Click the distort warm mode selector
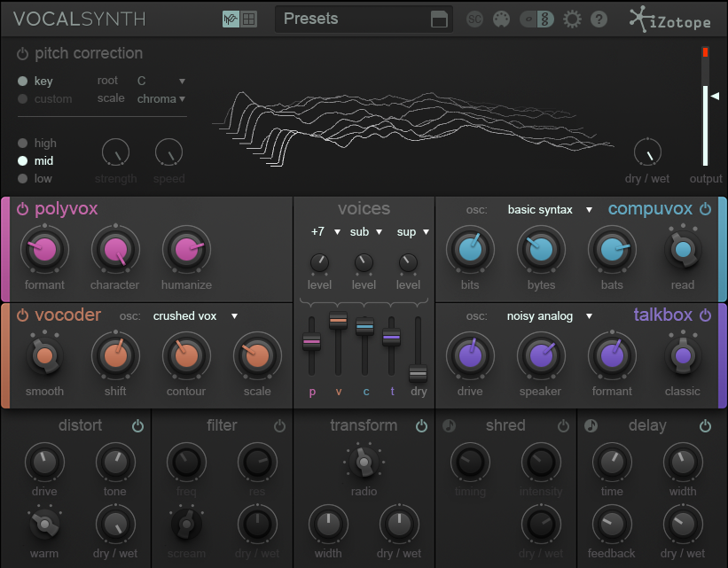This screenshot has height=568, width=728. [x=44, y=524]
